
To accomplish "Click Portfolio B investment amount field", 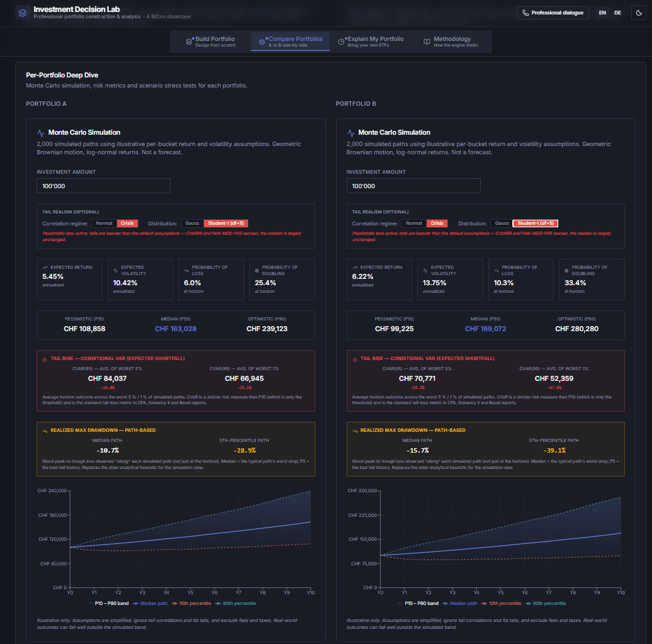I will pos(413,186).
